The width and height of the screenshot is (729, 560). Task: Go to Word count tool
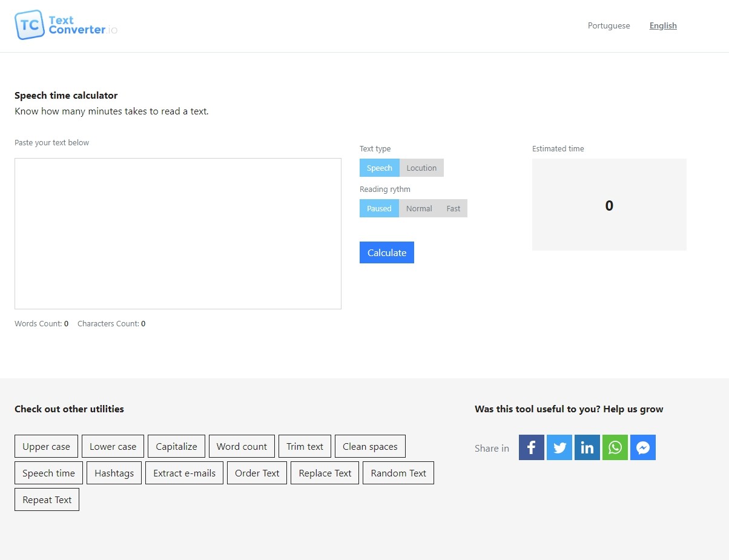point(242,446)
